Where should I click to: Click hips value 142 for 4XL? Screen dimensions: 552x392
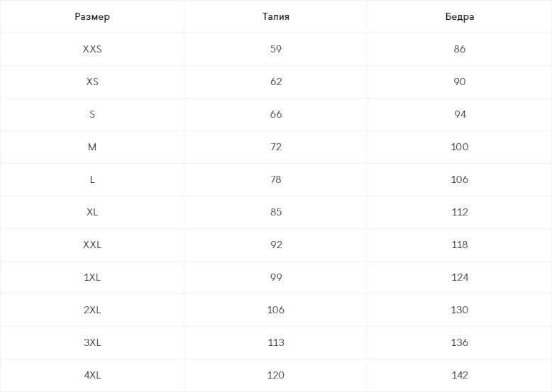[x=460, y=375]
